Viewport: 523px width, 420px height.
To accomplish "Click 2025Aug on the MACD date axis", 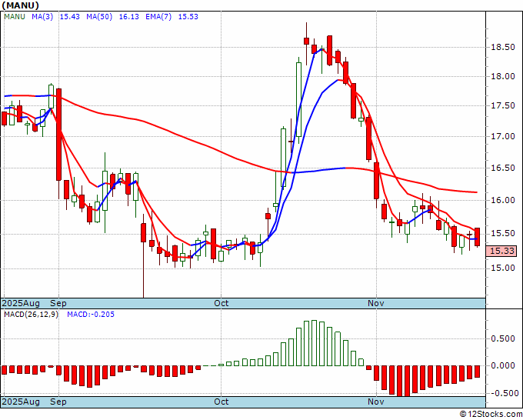I will 21,402.
